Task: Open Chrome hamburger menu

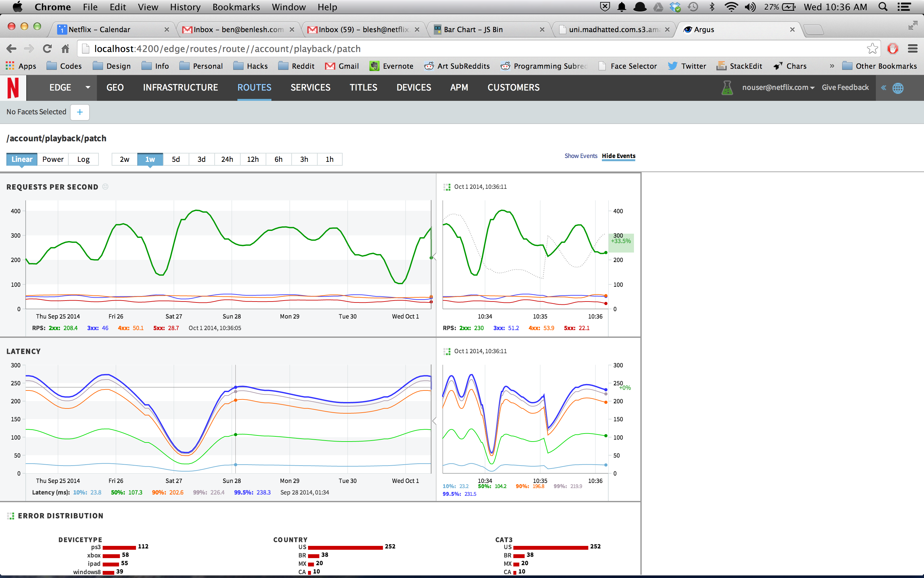Action: pyautogui.click(x=912, y=48)
